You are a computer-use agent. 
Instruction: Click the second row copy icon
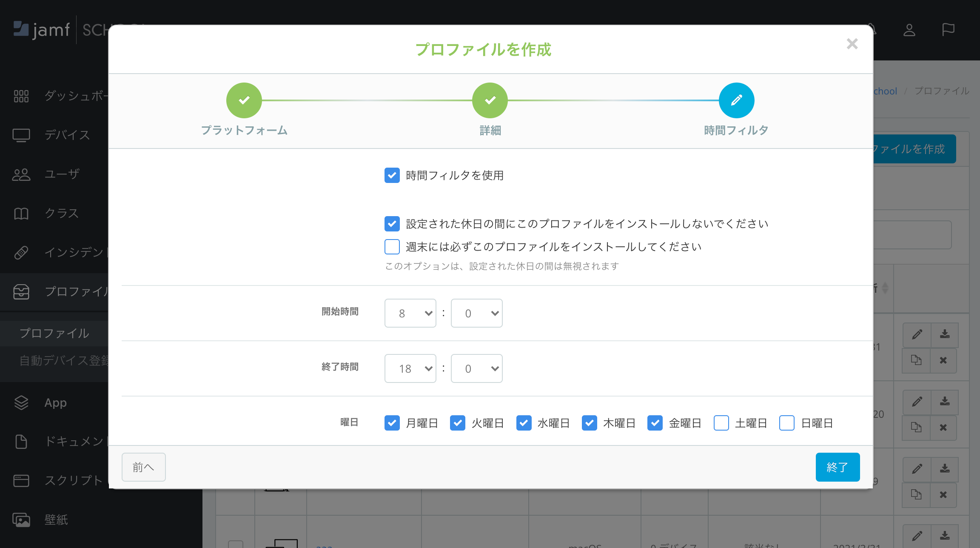click(916, 428)
